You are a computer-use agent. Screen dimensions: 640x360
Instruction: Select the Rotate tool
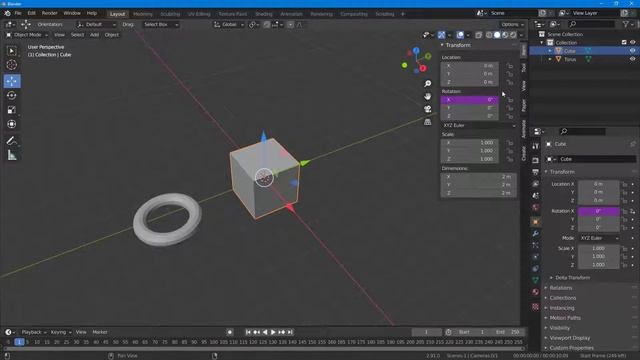[12, 95]
